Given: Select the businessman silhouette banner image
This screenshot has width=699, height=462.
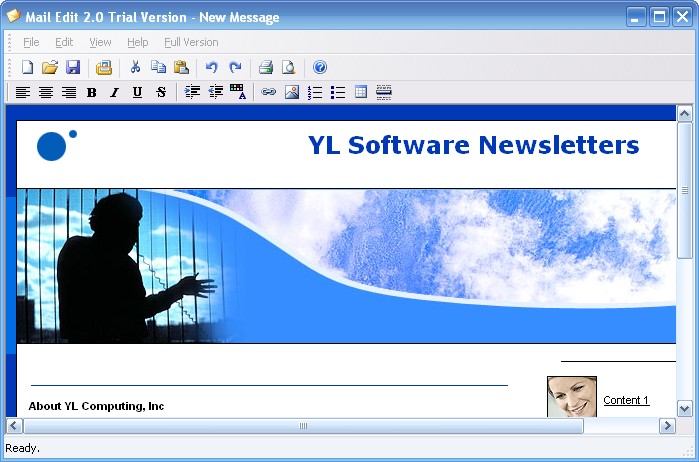Looking at the screenshot, I should coord(346,266).
